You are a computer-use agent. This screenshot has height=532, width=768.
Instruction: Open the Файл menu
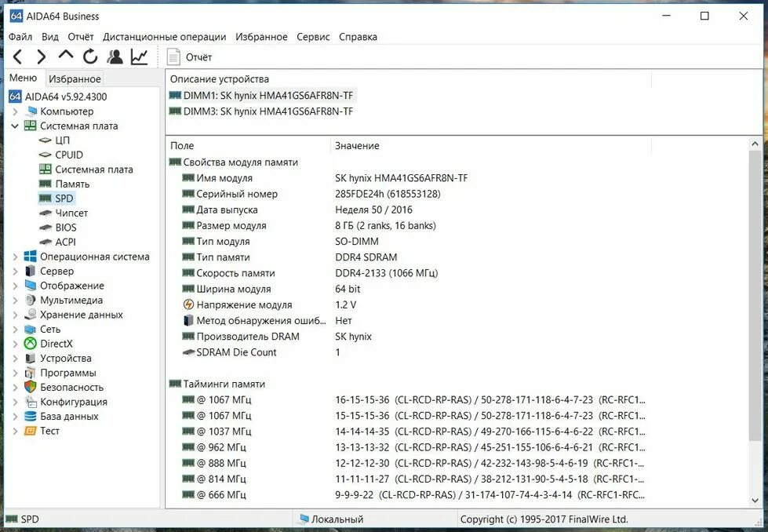click(20, 37)
